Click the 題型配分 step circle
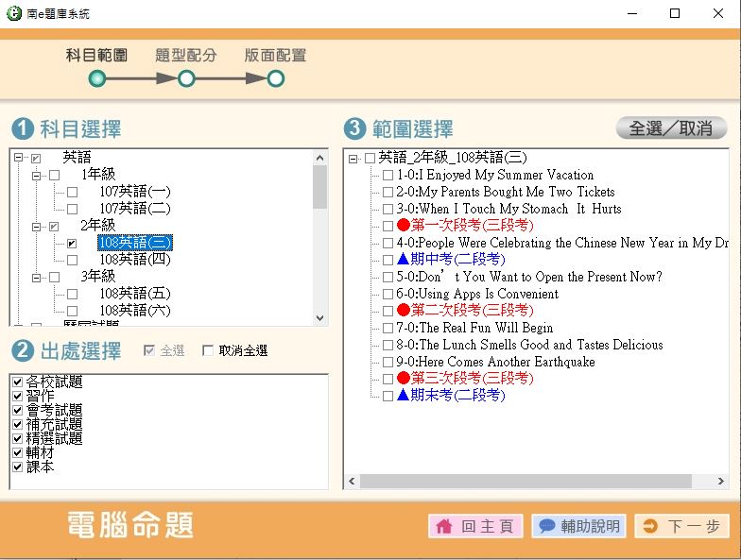This screenshot has width=741, height=560. click(x=186, y=78)
